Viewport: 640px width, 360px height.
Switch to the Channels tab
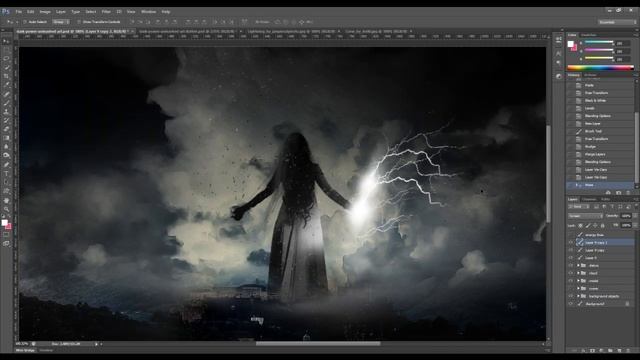coord(589,199)
